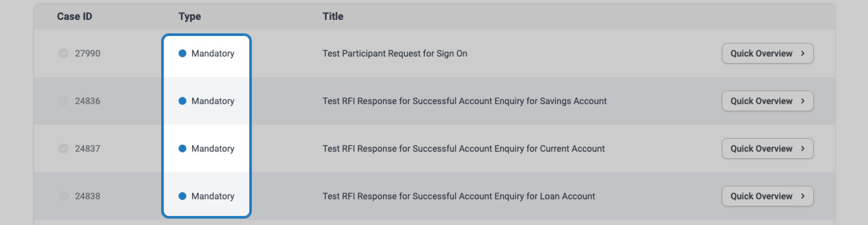Select the Type column header
This screenshot has width=868, height=225.
click(190, 16)
